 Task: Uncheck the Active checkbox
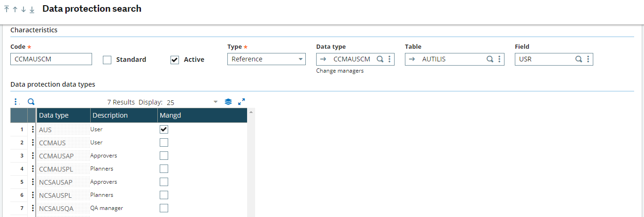pyautogui.click(x=175, y=60)
